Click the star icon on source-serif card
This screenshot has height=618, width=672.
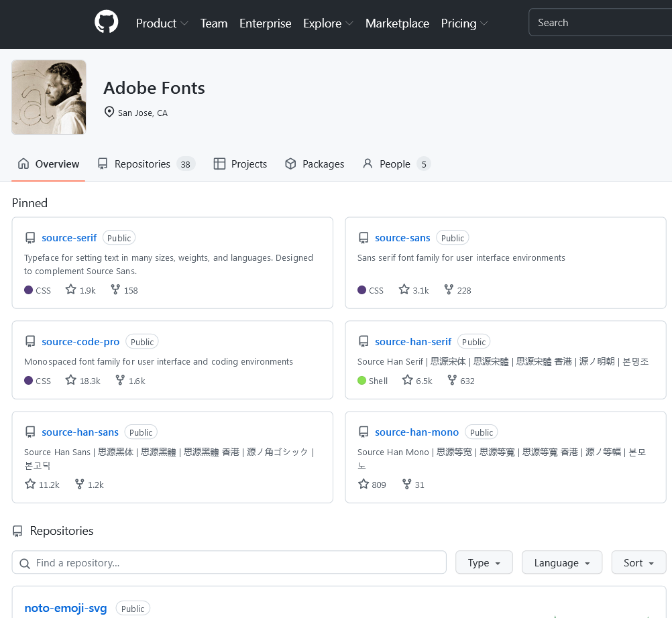(x=70, y=290)
